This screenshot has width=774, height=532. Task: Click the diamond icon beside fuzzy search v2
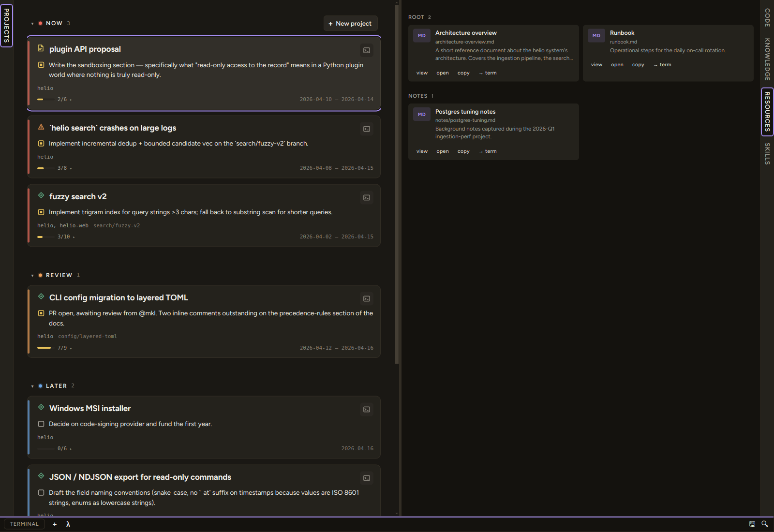[41, 195]
